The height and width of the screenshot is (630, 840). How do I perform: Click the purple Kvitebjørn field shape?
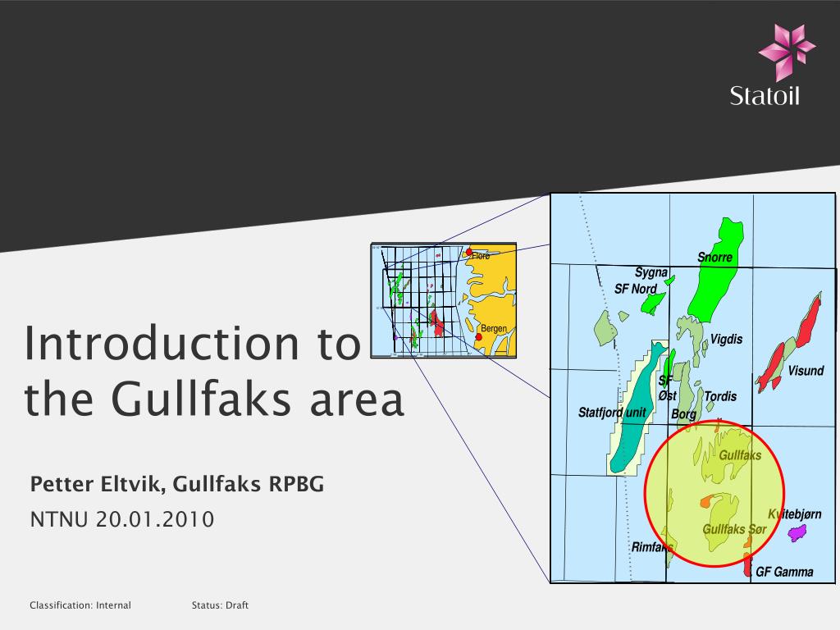[797, 533]
